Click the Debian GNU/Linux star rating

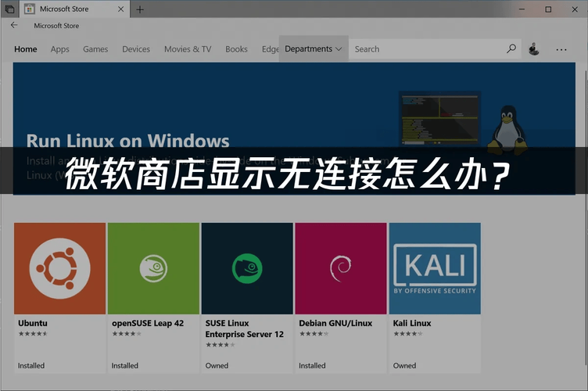(314, 334)
